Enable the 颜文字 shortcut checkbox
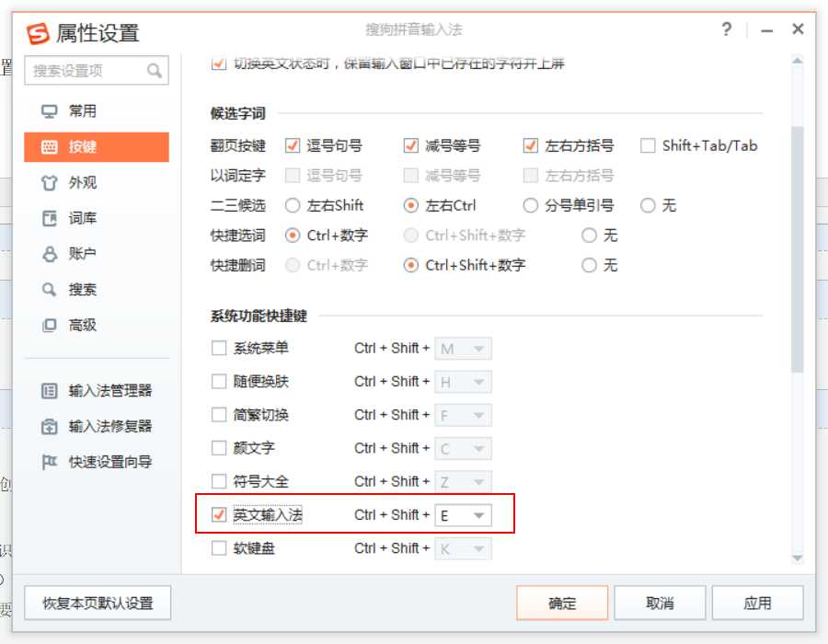This screenshot has width=828, height=644. click(219, 448)
